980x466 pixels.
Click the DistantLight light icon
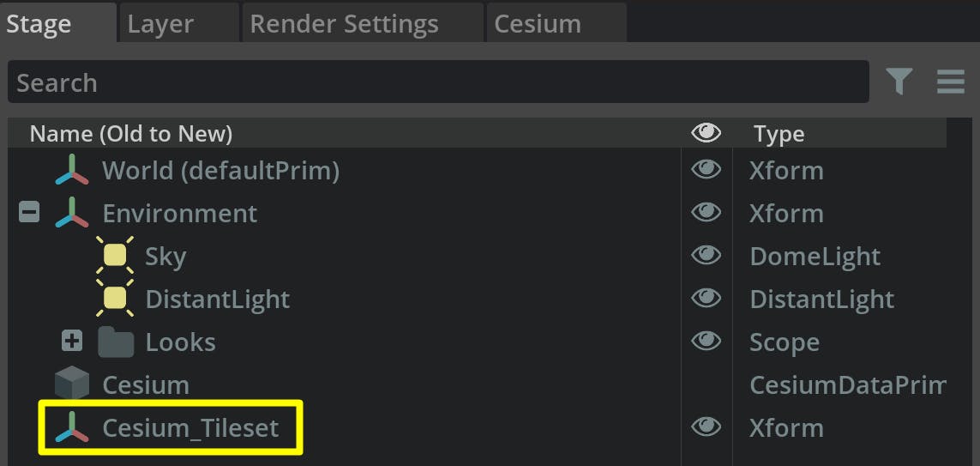[115, 299]
